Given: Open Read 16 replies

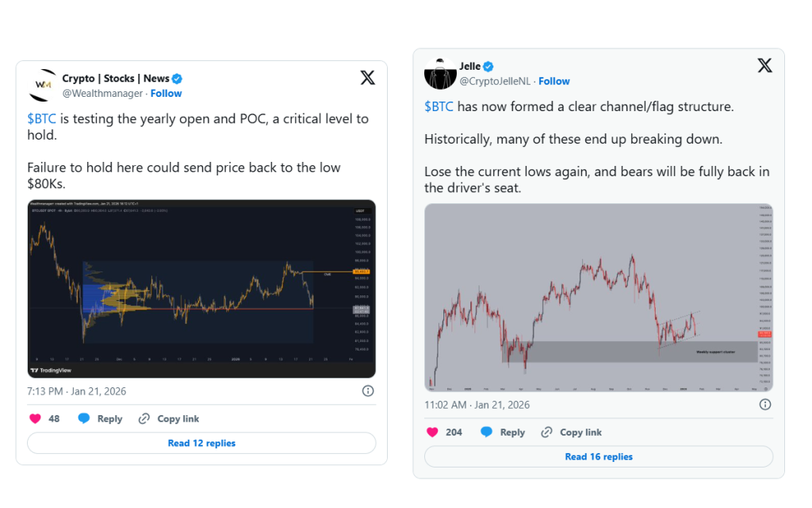Looking at the screenshot, I should (x=599, y=456).
